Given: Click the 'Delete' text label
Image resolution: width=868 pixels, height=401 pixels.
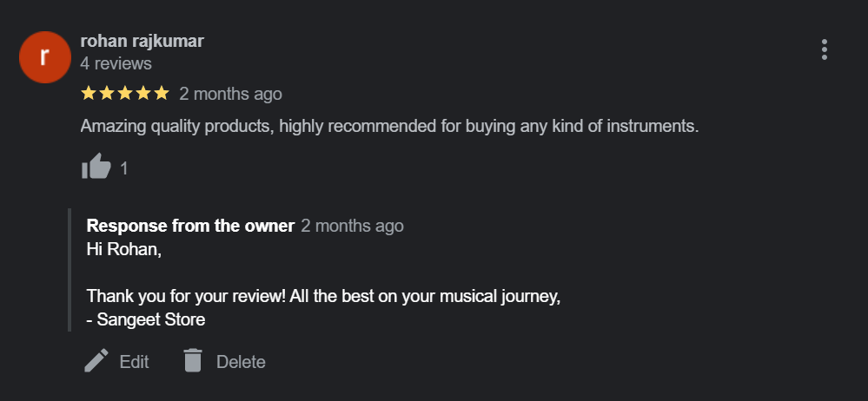Looking at the screenshot, I should click(x=241, y=362).
